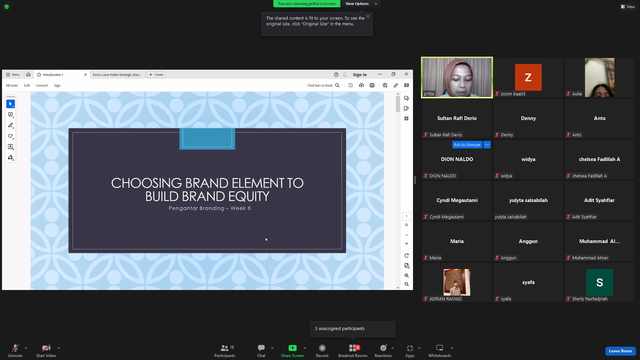Open the View Options dropdown at top
640x360 pixels.
click(361, 4)
